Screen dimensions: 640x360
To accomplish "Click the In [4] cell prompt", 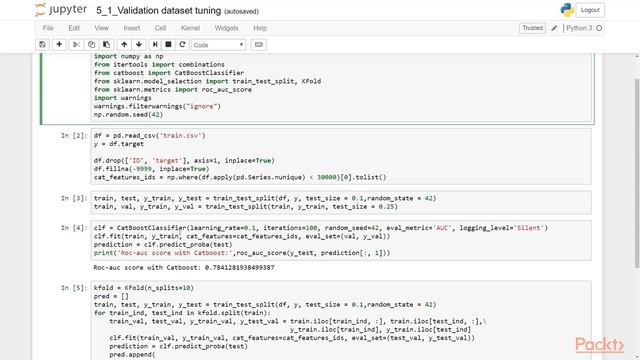I will click(x=74, y=228).
